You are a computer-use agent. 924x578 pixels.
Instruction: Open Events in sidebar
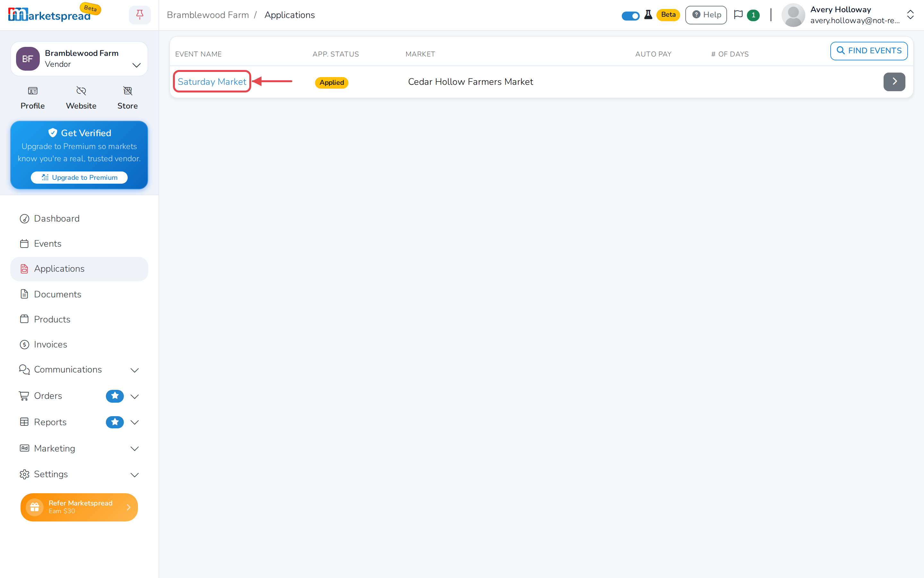coord(79,243)
